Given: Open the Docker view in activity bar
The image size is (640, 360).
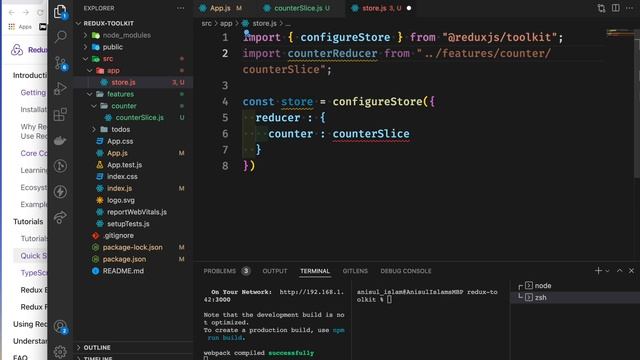Looking at the screenshot, I should (x=60, y=140).
